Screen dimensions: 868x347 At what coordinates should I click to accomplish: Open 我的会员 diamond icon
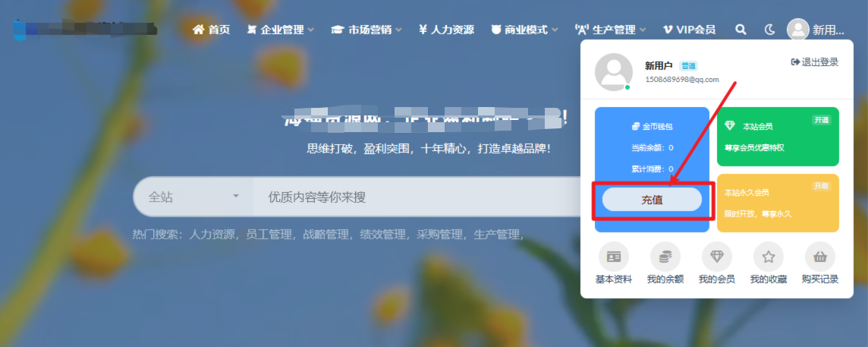[x=717, y=257]
